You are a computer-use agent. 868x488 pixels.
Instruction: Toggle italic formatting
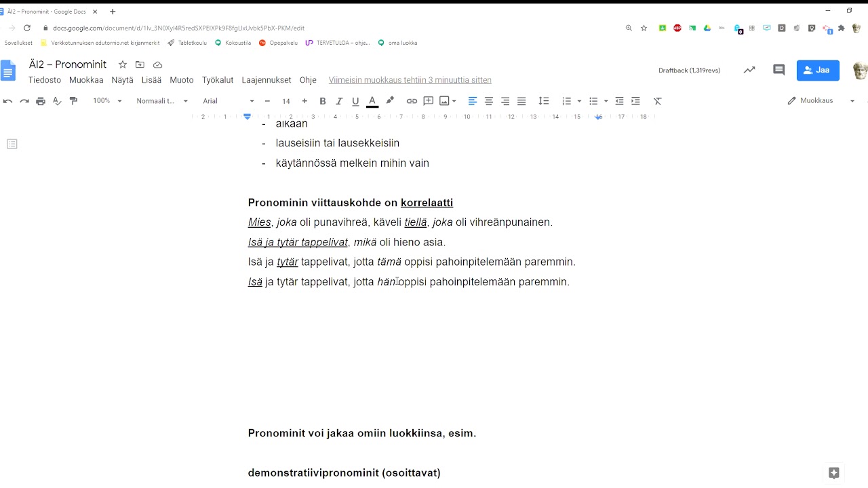coord(339,101)
